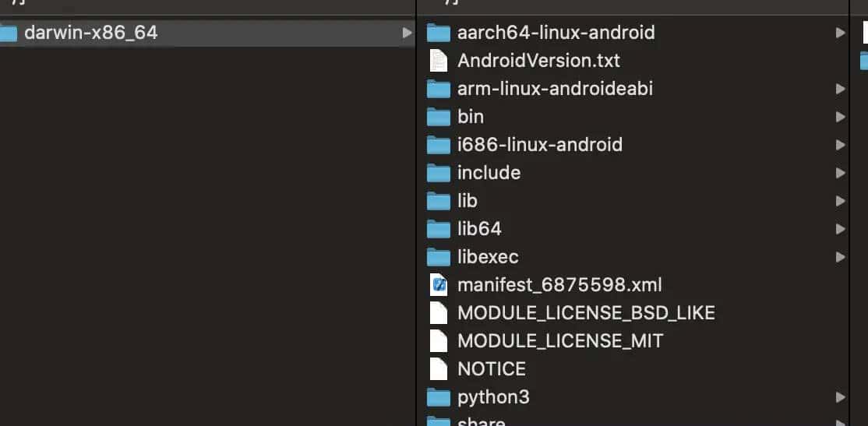The image size is (868, 426).
Task: Select the NOTICE file name
Action: pyautogui.click(x=492, y=370)
